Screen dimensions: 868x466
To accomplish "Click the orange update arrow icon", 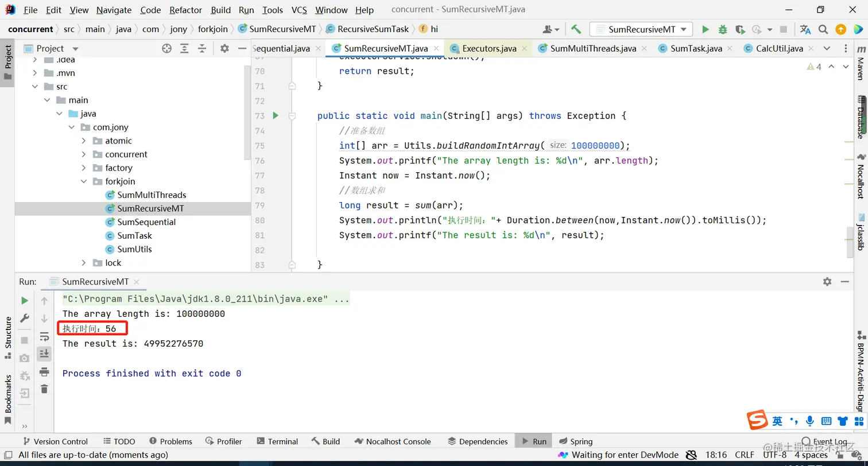I will tap(840, 29).
